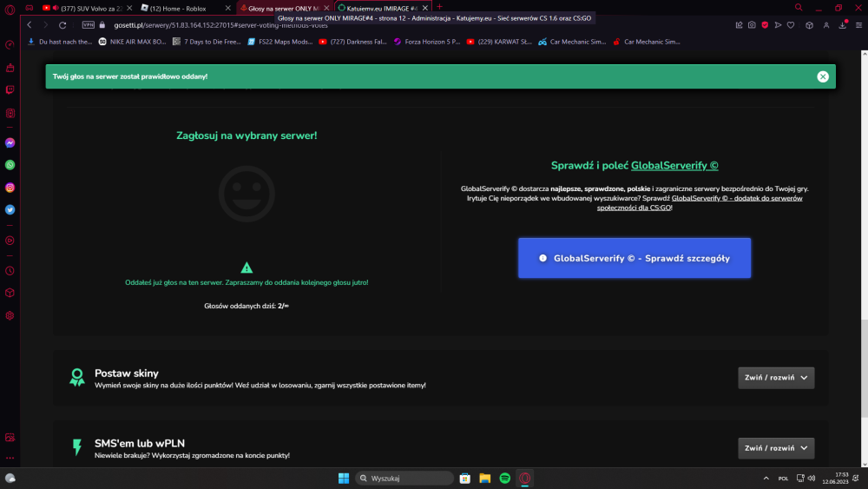The width and height of the screenshot is (868, 489).
Task: Click the tab search magnifier icon
Action: click(799, 8)
